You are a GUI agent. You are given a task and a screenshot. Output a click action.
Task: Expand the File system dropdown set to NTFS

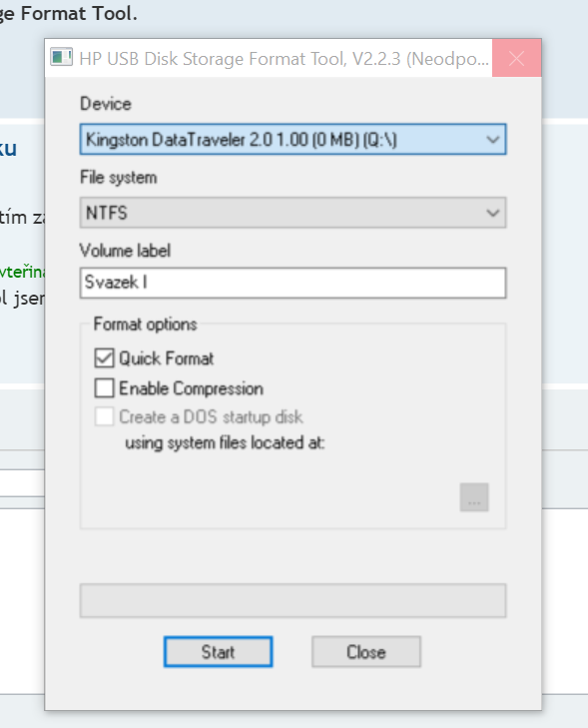click(293, 213)
